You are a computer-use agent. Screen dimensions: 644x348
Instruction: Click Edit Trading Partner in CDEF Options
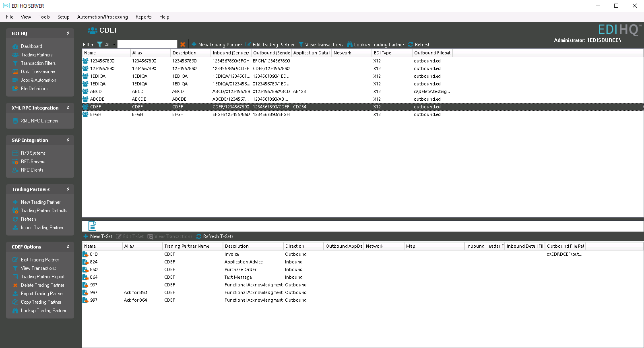click(x=40, y=260)
